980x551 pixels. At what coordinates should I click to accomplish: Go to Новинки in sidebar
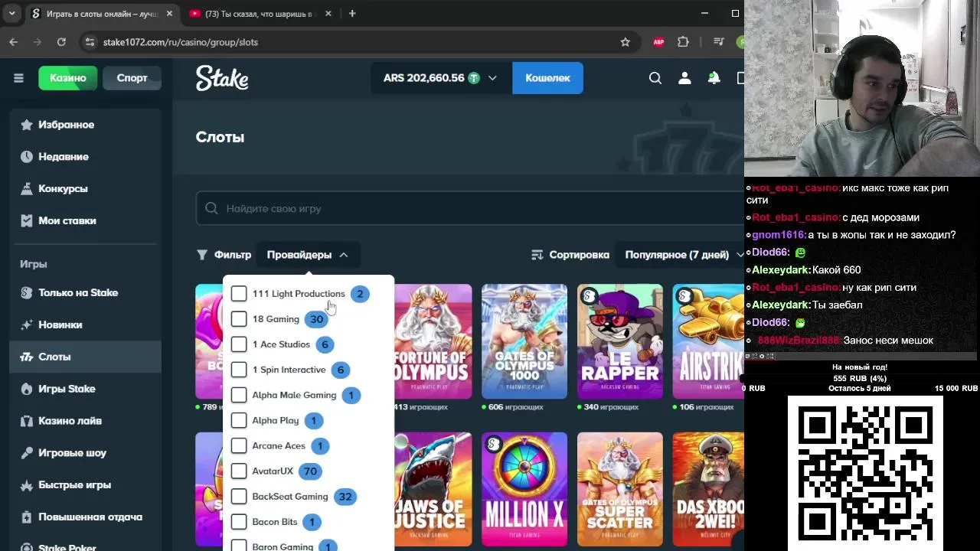point(85,325)
